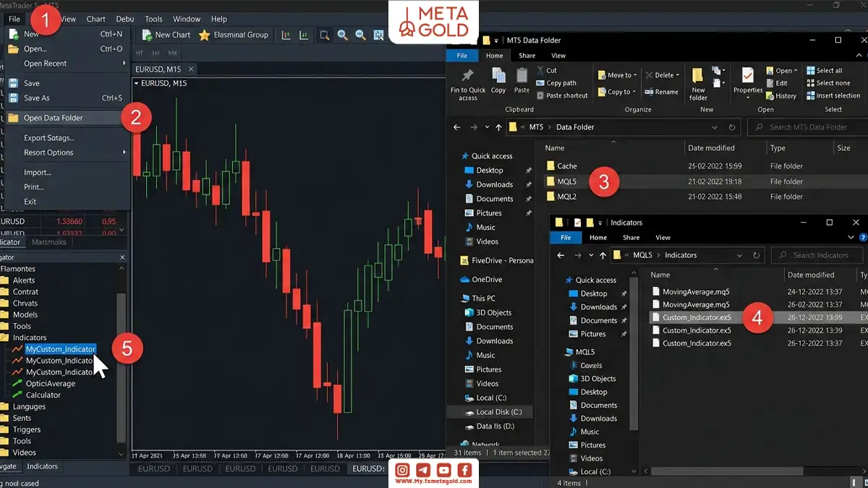This screenshot has width=868, height=488.
Task: Expand the Open Recent submenu
Action: click(124, 64)
